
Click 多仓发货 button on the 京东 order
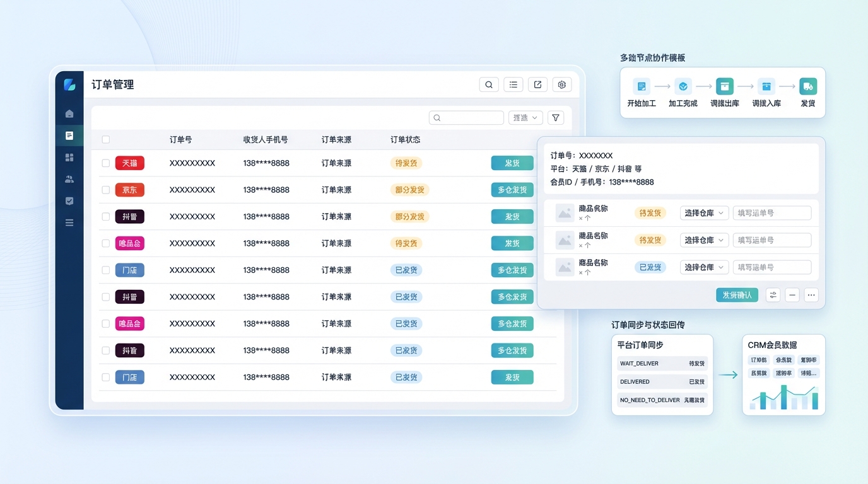click(512, 190)
